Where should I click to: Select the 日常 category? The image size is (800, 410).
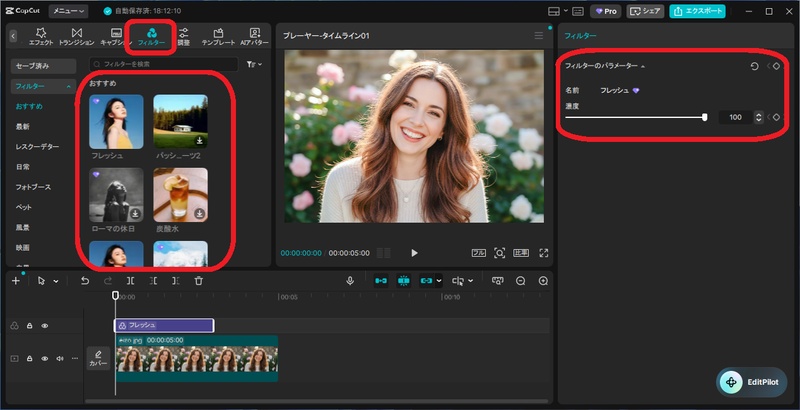tap(22, 167)
